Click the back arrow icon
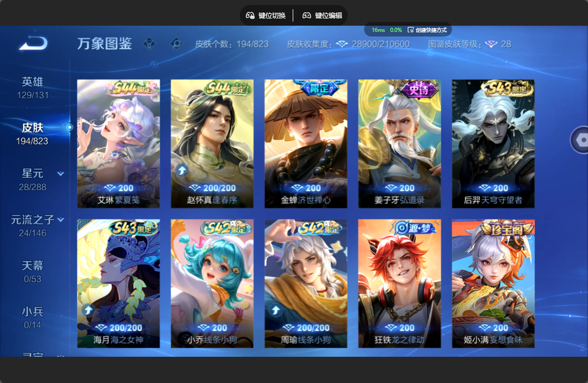This screenshot has width=588, height=383. pyautogui.click(x=33, y=43)
